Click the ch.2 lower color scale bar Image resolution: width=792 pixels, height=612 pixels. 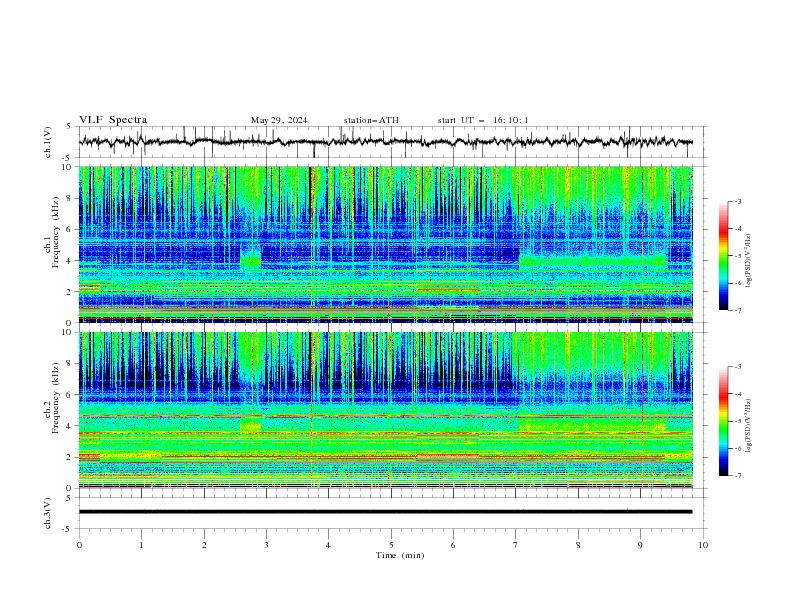coord(723,421)
